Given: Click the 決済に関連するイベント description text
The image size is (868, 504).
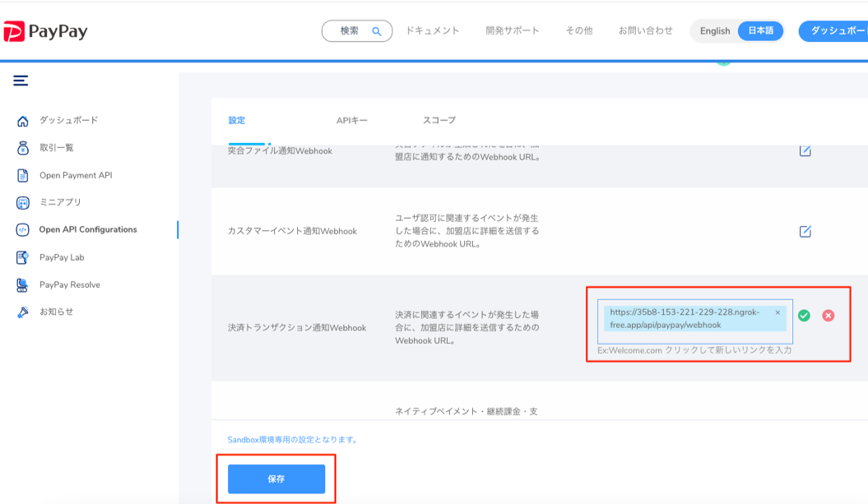Looking at the screenshot, I should (x=467, y=328).
